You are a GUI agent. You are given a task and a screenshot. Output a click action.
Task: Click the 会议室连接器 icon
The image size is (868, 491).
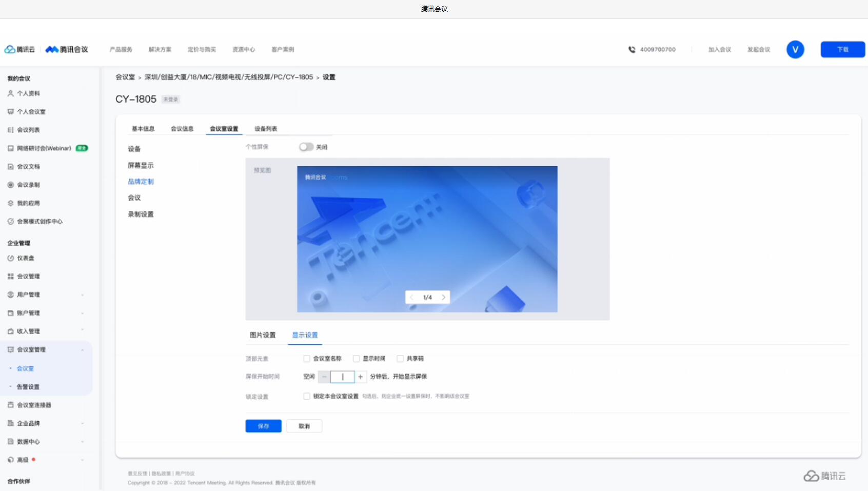pos(10,405)
